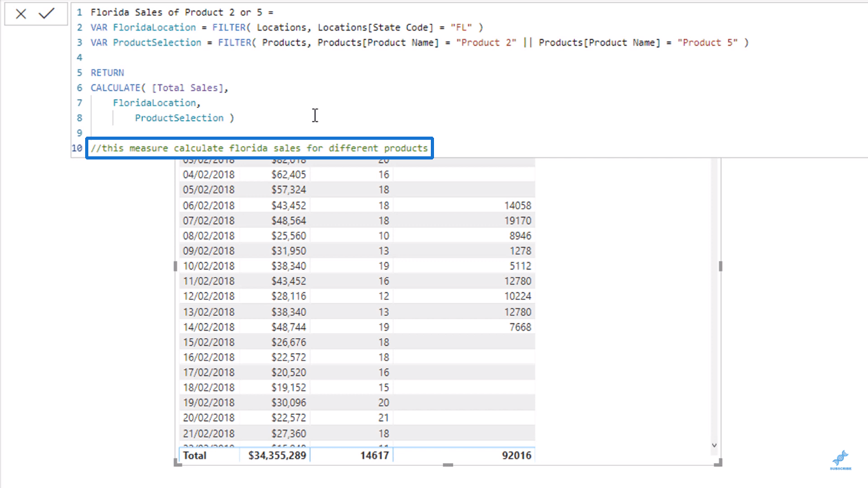Click the FloridaLocation argument on line 7

pyautogui.click(x=157, y=103)
